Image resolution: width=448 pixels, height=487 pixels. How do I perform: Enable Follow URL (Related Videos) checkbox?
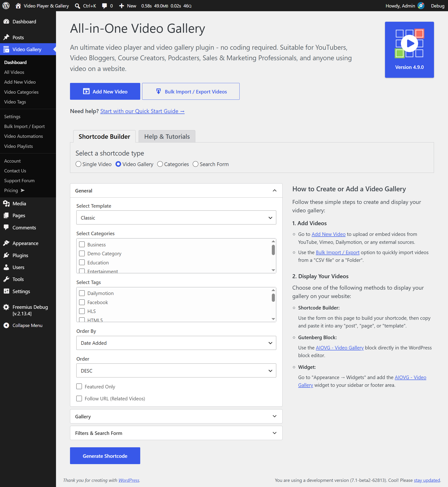point(79,398)
